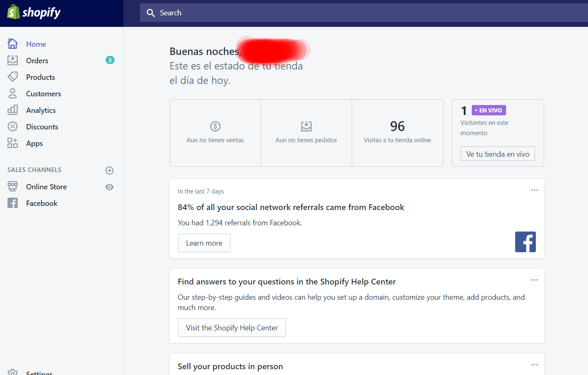Click Sell your products in person heading
This screenshot has height=375, width=588.
tap(230, 366)
